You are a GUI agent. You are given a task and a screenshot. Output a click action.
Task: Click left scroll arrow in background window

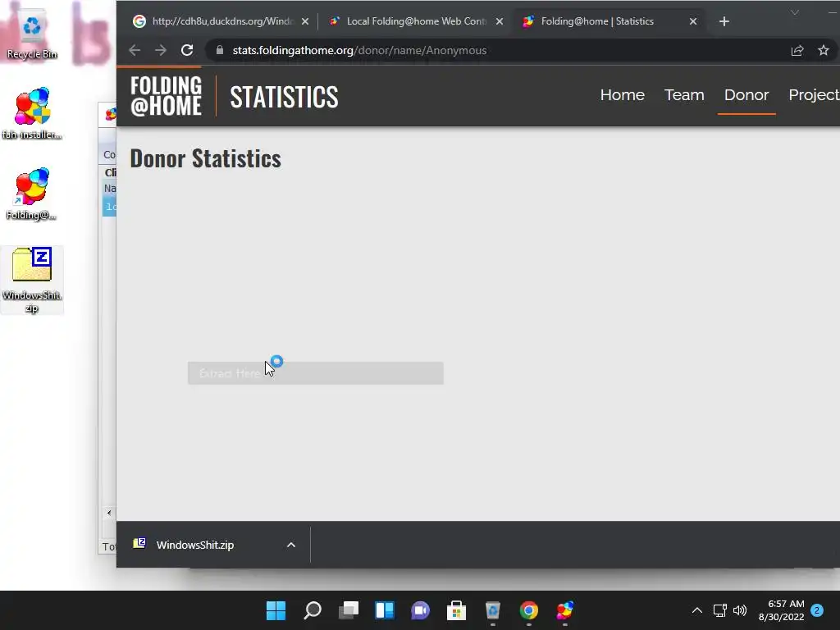point(109,513)
